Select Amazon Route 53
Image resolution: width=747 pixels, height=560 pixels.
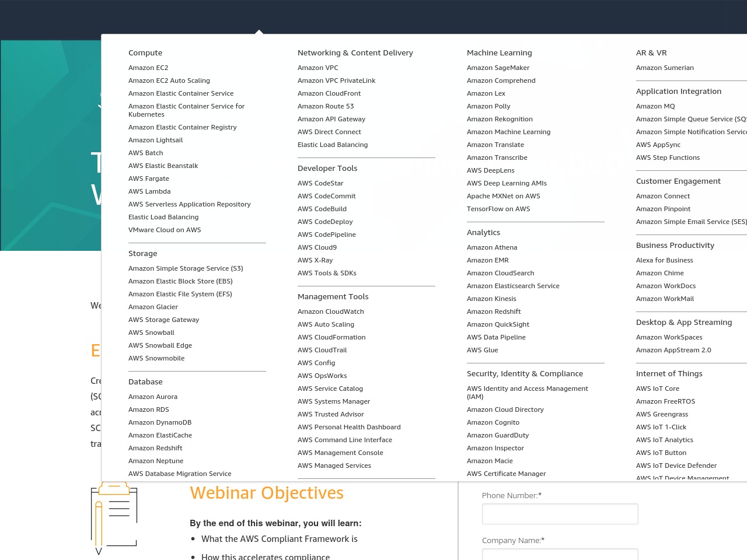(x=326, y=106)
